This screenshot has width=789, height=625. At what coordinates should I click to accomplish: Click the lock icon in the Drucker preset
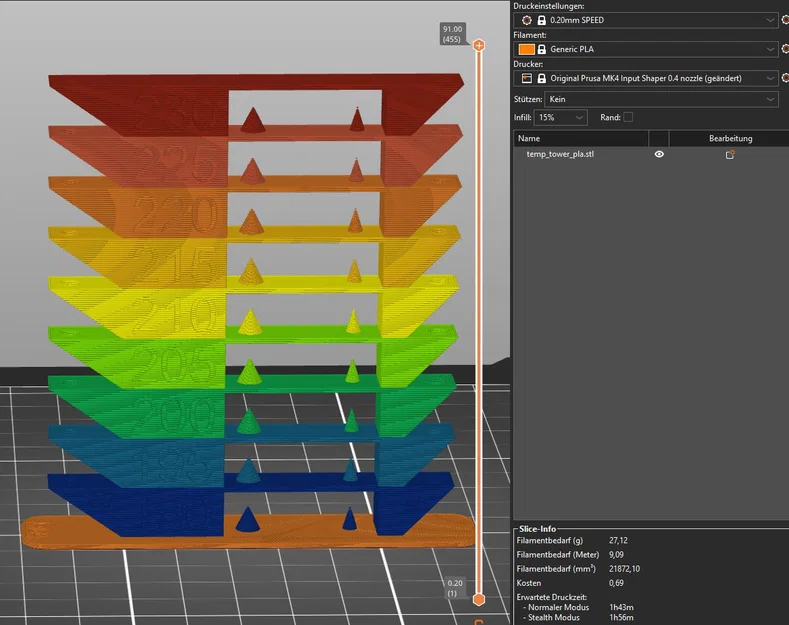[x=541, y=78]
